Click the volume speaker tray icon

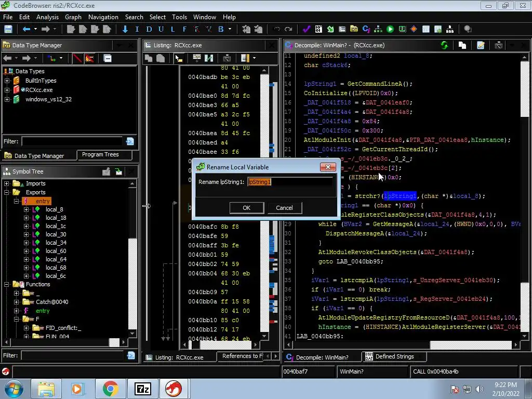(x=480, y=389)
